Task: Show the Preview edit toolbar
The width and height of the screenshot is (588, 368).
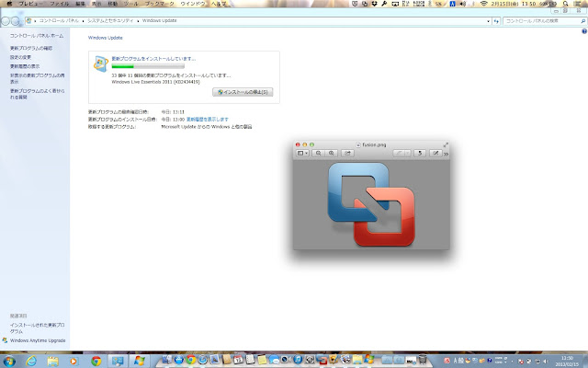Action: coord(435,154)
